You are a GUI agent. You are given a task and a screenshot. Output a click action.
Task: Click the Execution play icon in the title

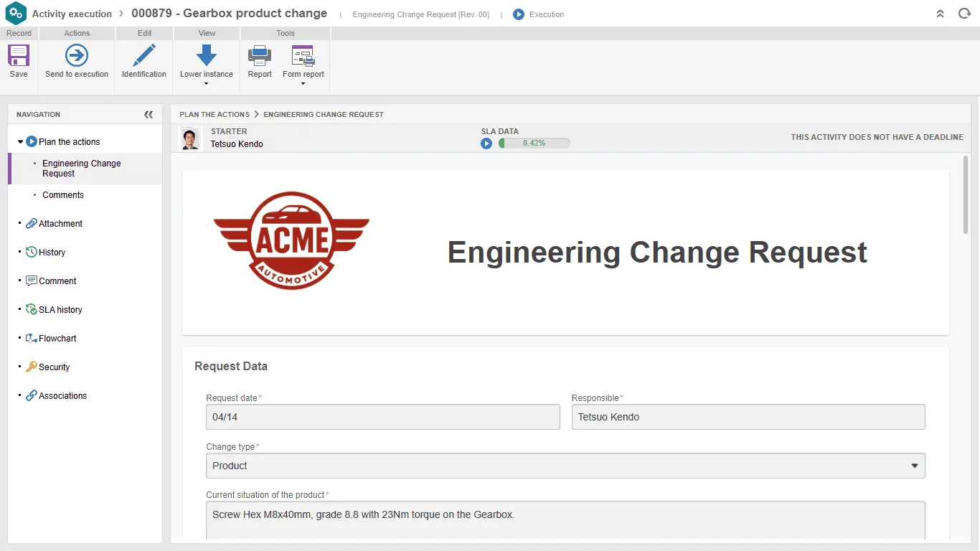[519, 14]
